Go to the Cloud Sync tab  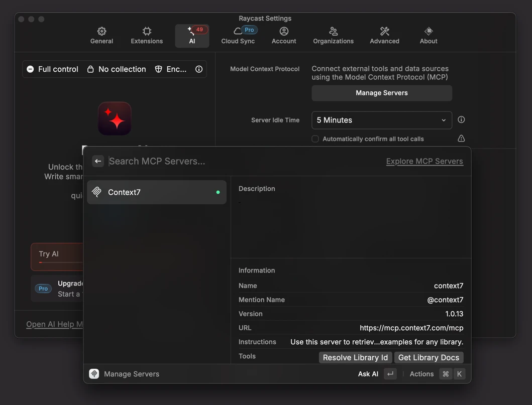click(238, 36)
